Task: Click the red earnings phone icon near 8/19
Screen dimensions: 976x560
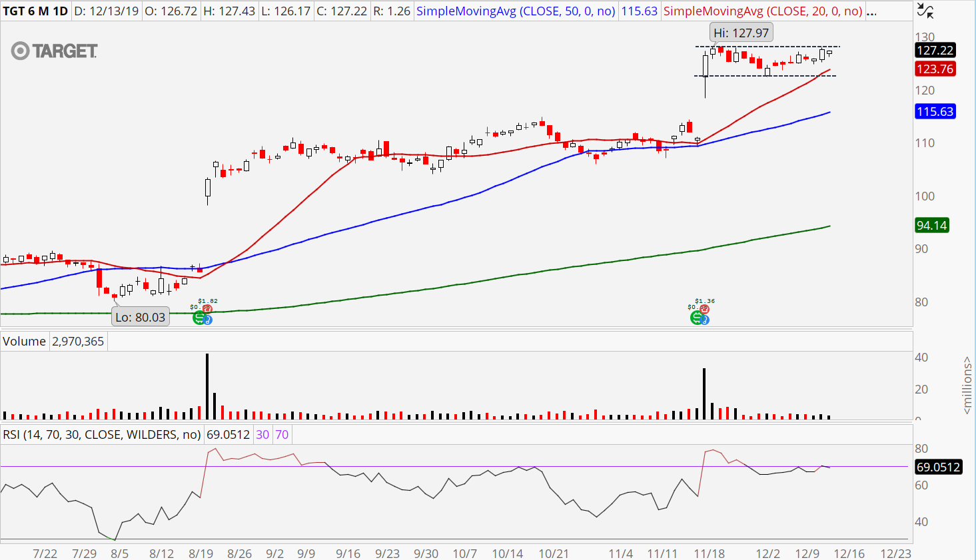Action: (x=207, y=308)
